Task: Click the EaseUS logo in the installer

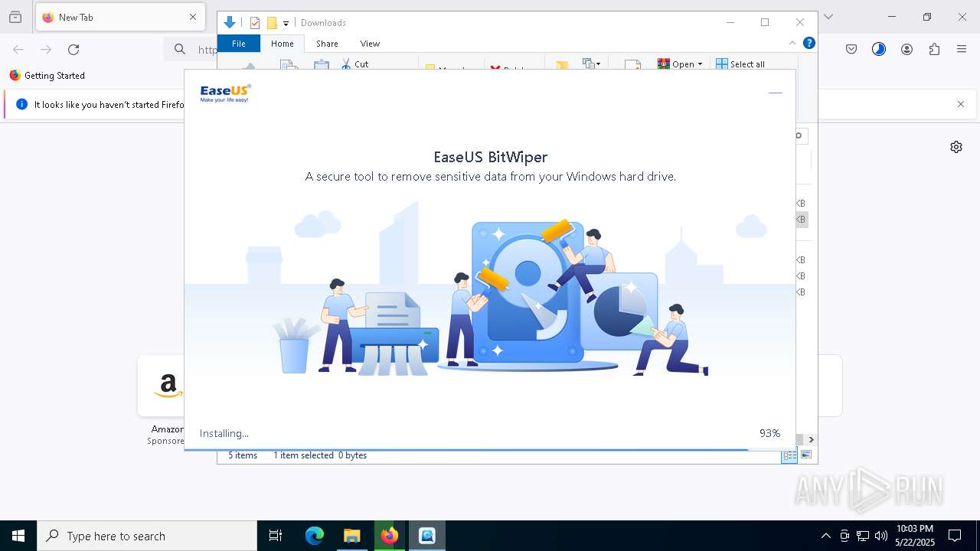Action: click(225, 93)
